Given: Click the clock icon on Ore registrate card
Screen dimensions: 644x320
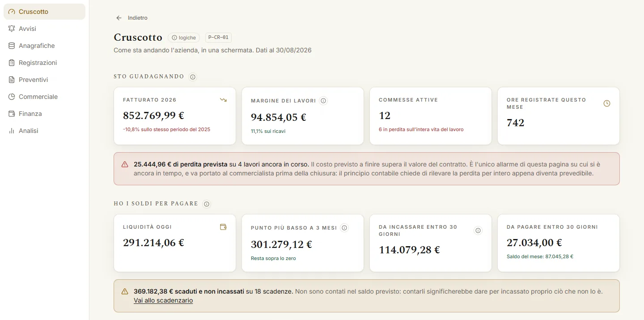Looking at the screenshot, I should 607,103.
